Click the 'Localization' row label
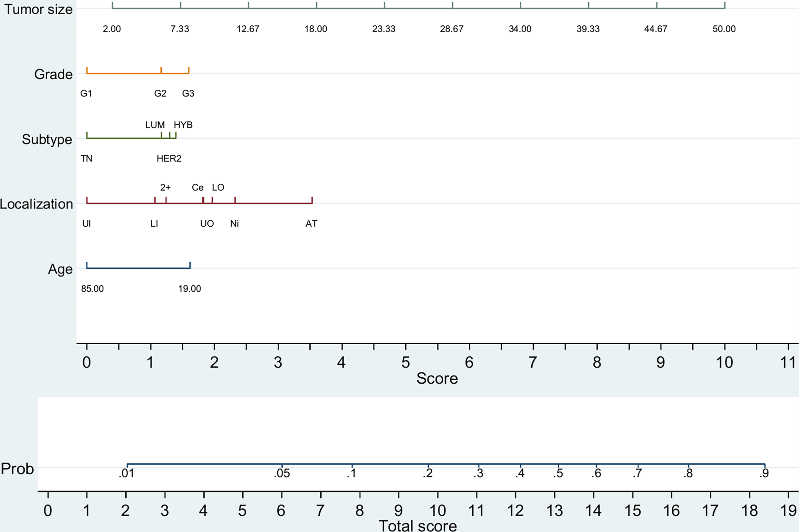The width and height of the screenshot is (799, 532). click(36, 204)
